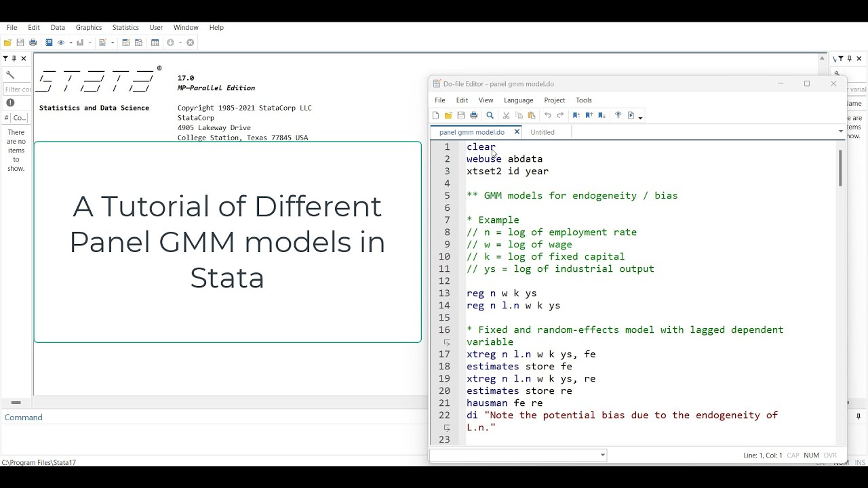Go to previous bookmark icon
The image size is (868, 488).
point(589,116)
